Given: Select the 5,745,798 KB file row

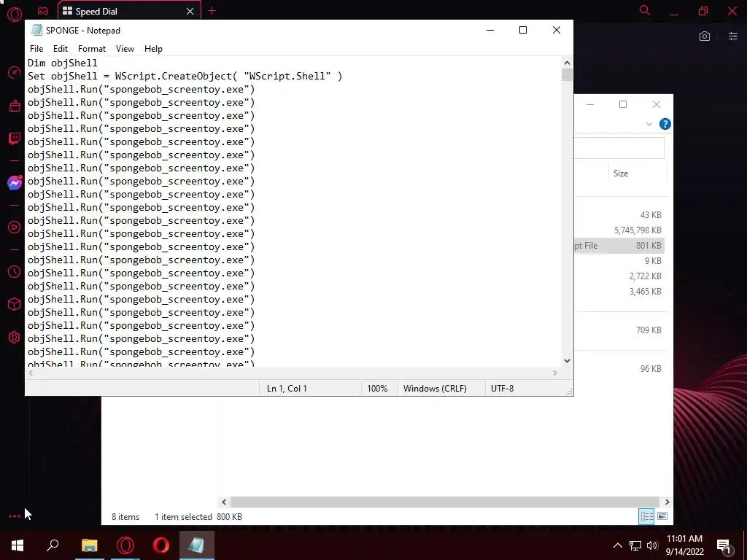Looking at the screenshot, I should point(619,230).
